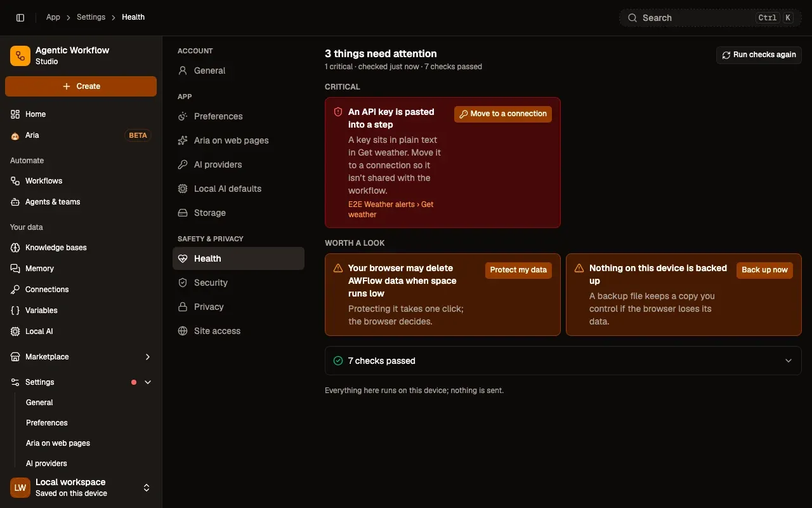Viewport: 812px width, 508px height.
Task: Click the Agents & teams robot icon
Action: (x=15, y=202)
